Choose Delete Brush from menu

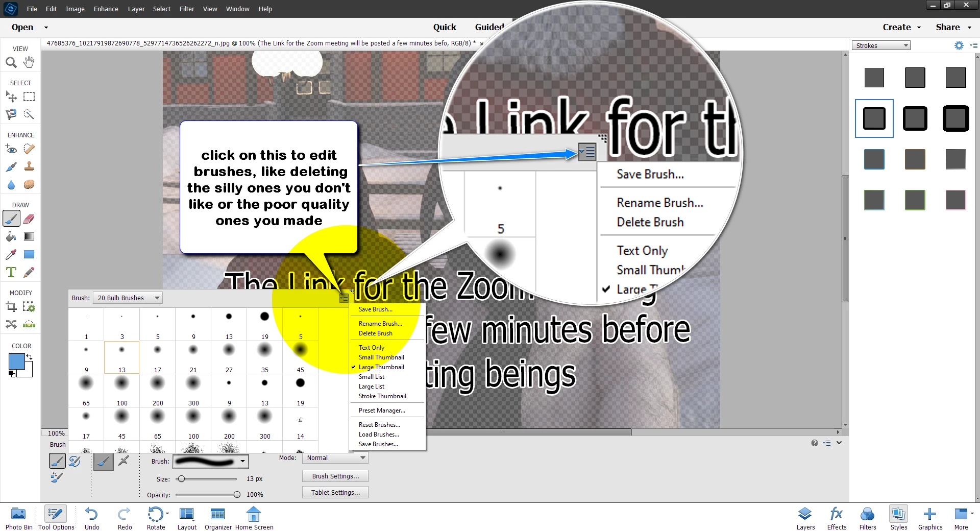[376, 333]
